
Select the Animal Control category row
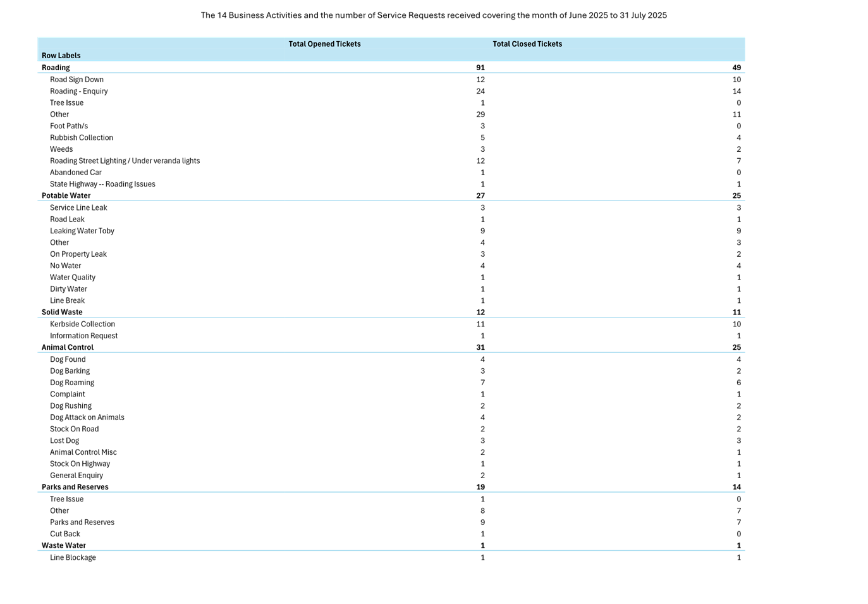[68, 348]
